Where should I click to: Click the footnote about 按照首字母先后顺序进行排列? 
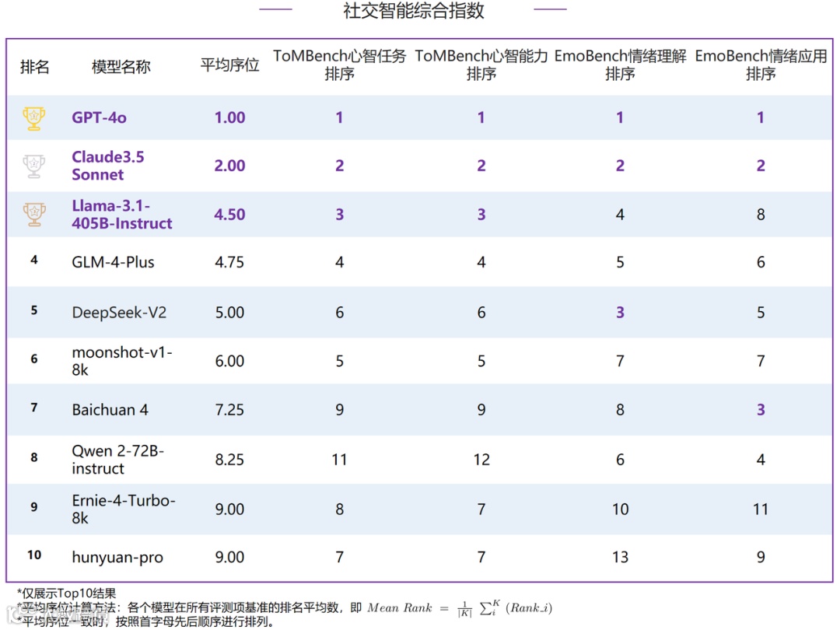pos(145,622)
